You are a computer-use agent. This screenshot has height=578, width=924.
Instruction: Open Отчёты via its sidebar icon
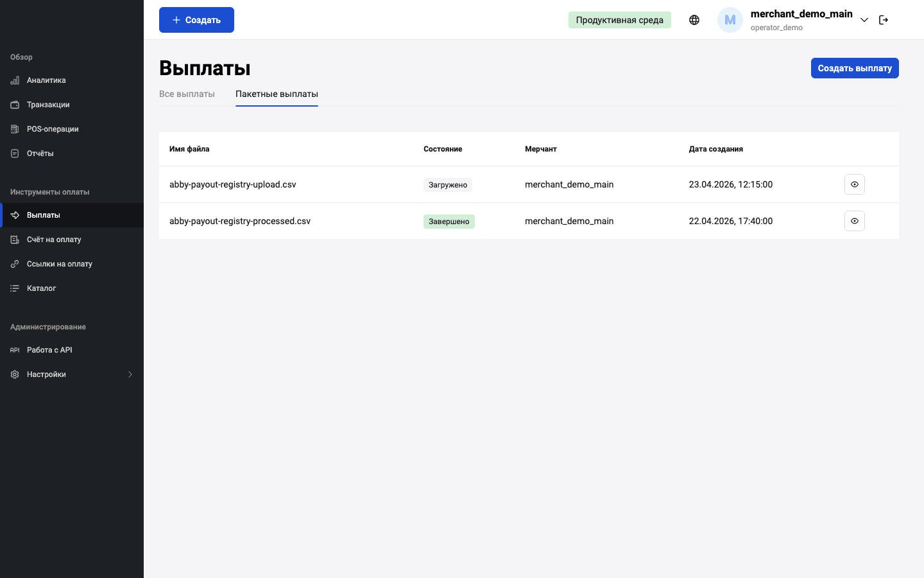tap(15, 153)
